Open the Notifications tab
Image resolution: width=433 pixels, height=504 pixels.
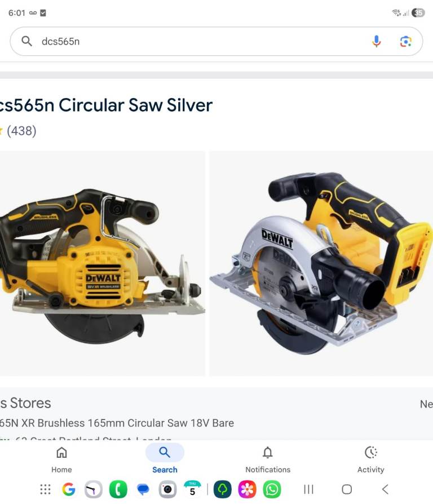(x=268, y=459)
